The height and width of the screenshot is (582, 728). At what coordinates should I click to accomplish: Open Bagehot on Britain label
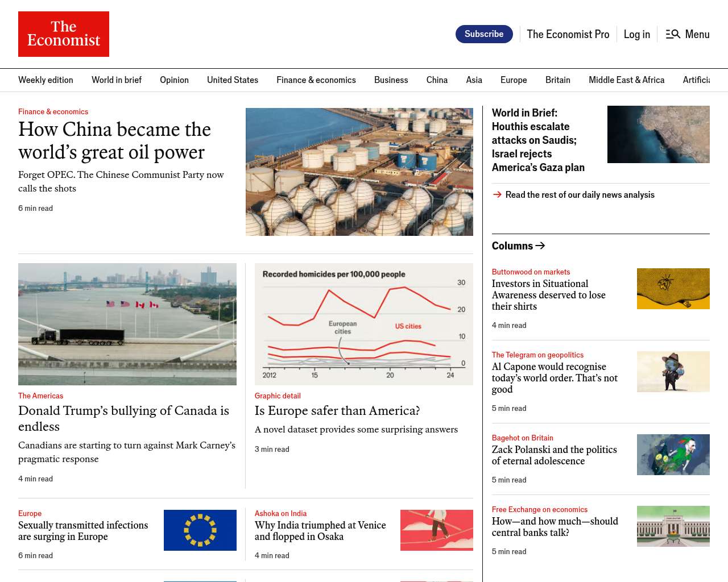coord(522,438)
